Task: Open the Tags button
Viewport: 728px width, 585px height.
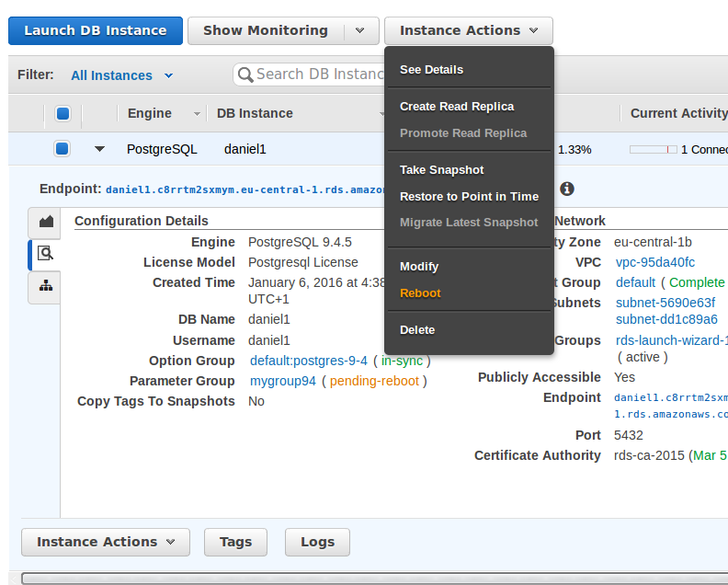Action: [x=236, y=542]
